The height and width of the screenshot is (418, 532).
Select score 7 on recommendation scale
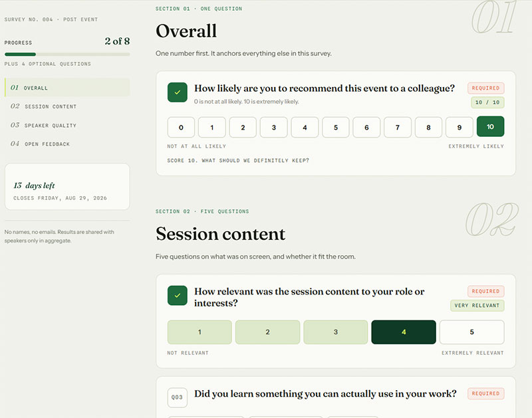(x=397, y=127)
